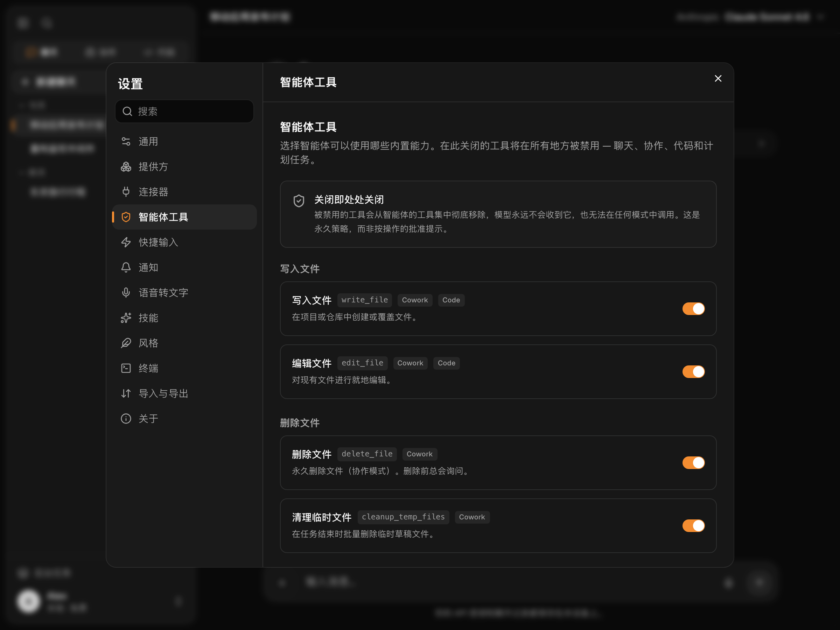Click the cubes icon beside 提供方
Screen dimensions: 840x630
pyautogui.click(x=126, y=167)
